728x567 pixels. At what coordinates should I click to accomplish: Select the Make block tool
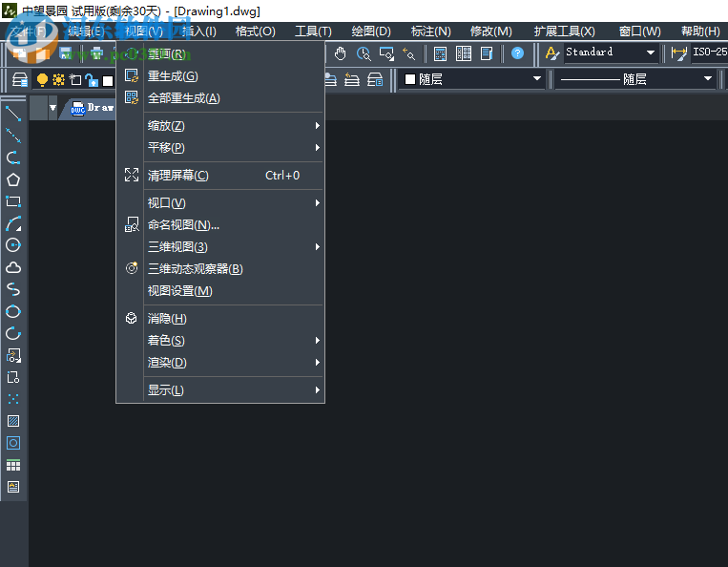[x=13, y=377]
